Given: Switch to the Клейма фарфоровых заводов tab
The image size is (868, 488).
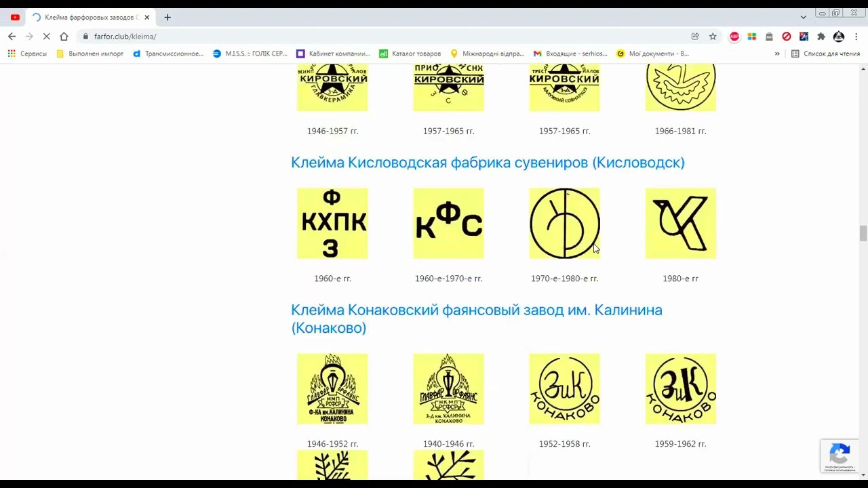Looking at the screenshot, I should click(90, 17).
